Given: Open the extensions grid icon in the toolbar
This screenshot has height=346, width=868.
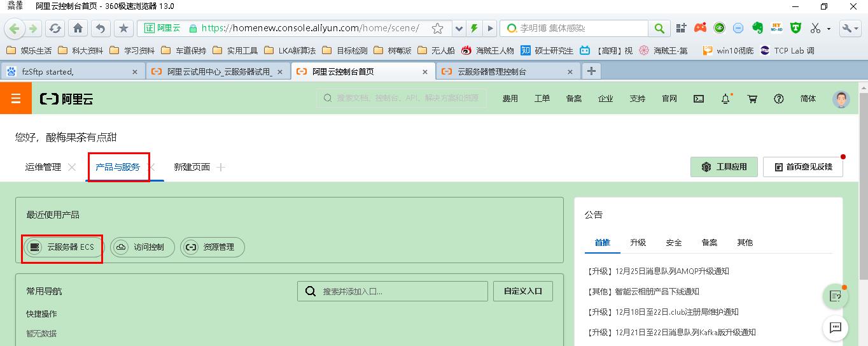Looking at the screenshot, I should coord(681,28).
